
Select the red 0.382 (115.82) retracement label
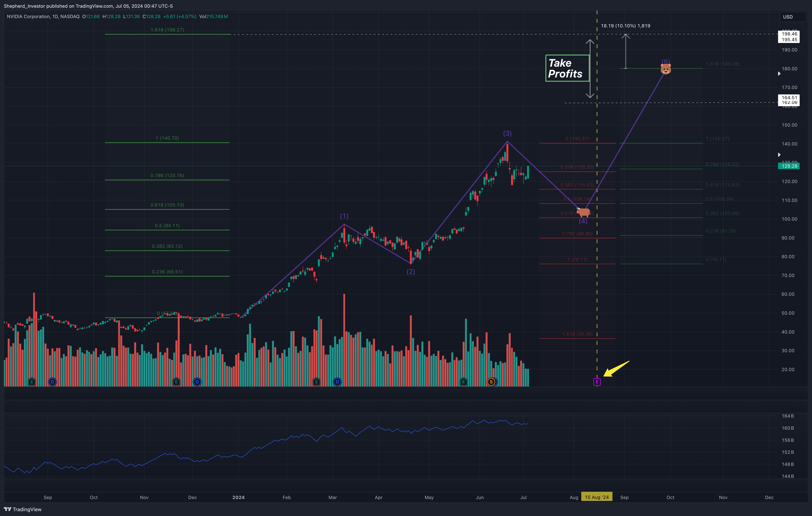coord(577,185)
